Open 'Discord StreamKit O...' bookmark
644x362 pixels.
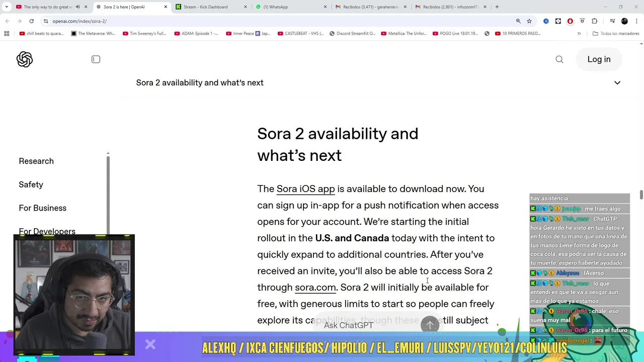(x=352, y=34)
